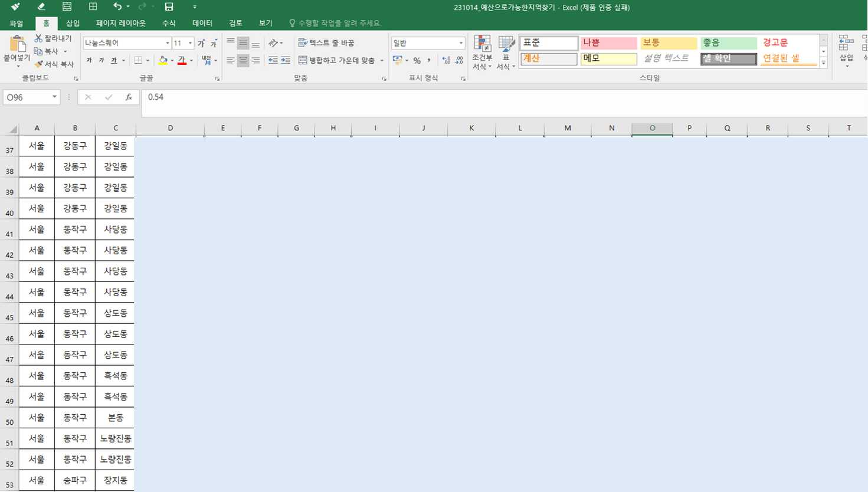Apply the 셀 확인 (Check Cell) style
The width and height of the screenshot is (868, 492).
tap(729, 59)
